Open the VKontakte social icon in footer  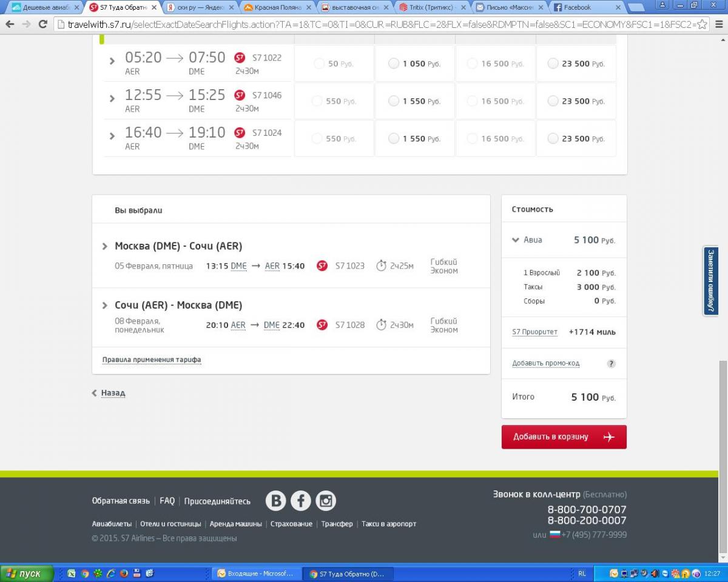(x=276, y=501)
